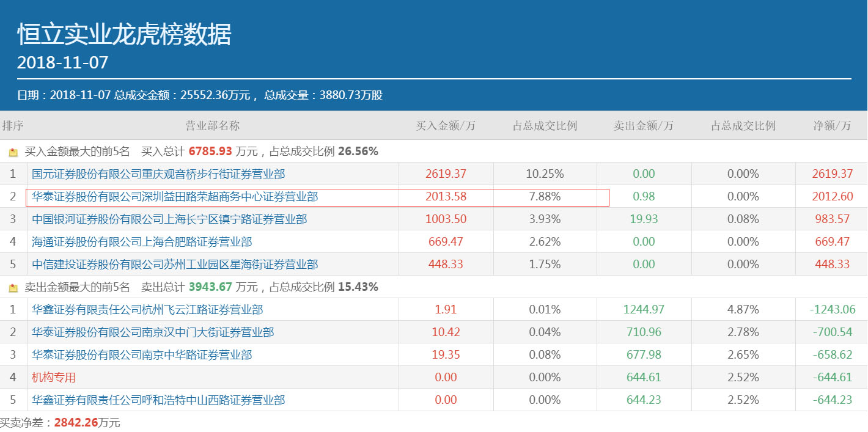This screenshot has height=432, width=868.
Task: Click sell amount 644.61 in 卖出金额 column
Action: coord(644,378)
